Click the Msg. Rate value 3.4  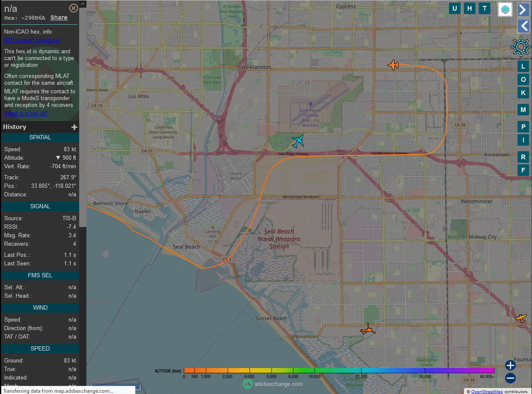tap(72, 235)
